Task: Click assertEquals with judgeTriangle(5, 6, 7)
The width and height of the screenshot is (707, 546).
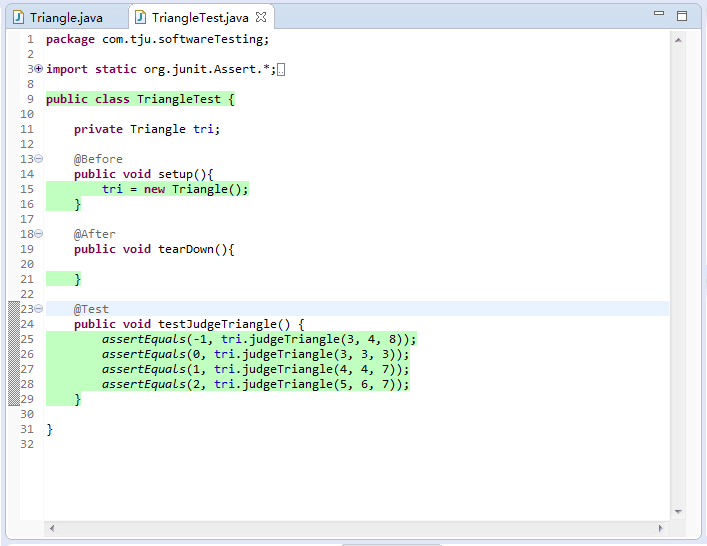Action: click(x=255, y=384)
